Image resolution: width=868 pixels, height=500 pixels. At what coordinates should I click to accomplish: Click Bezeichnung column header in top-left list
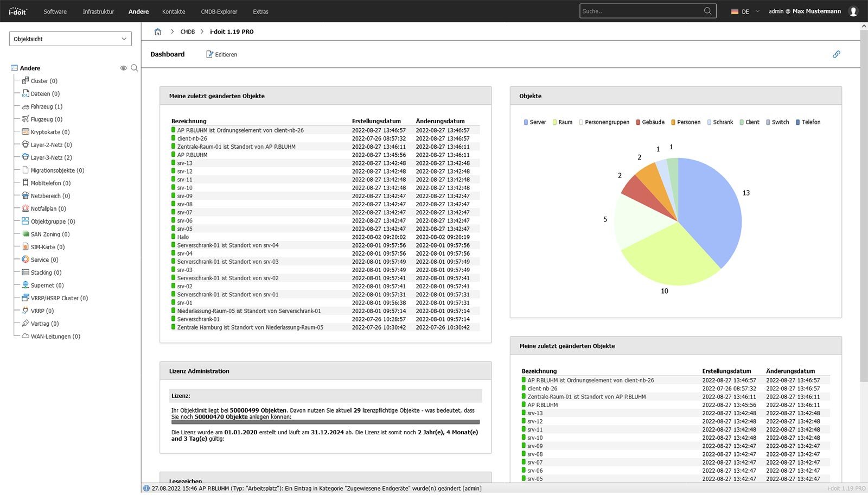pos(189,121)
